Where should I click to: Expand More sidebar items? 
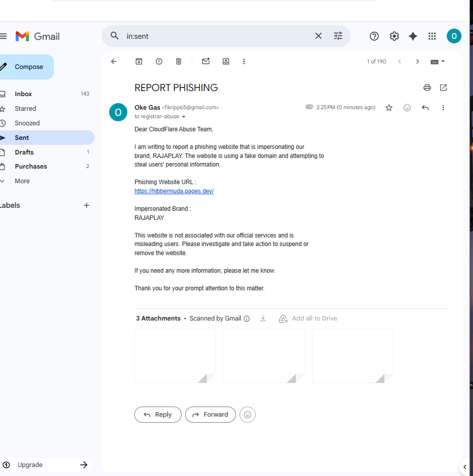pyautogui.click(x=46, y=181)
